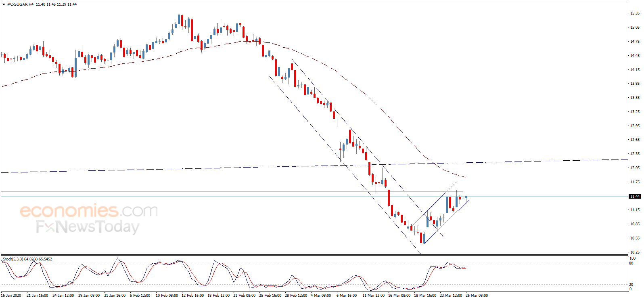This screenshot has height=300, width=644.
Task: Open the chart menu arrow beside #C-SUGAR,H4
Action: click(4, 4)
